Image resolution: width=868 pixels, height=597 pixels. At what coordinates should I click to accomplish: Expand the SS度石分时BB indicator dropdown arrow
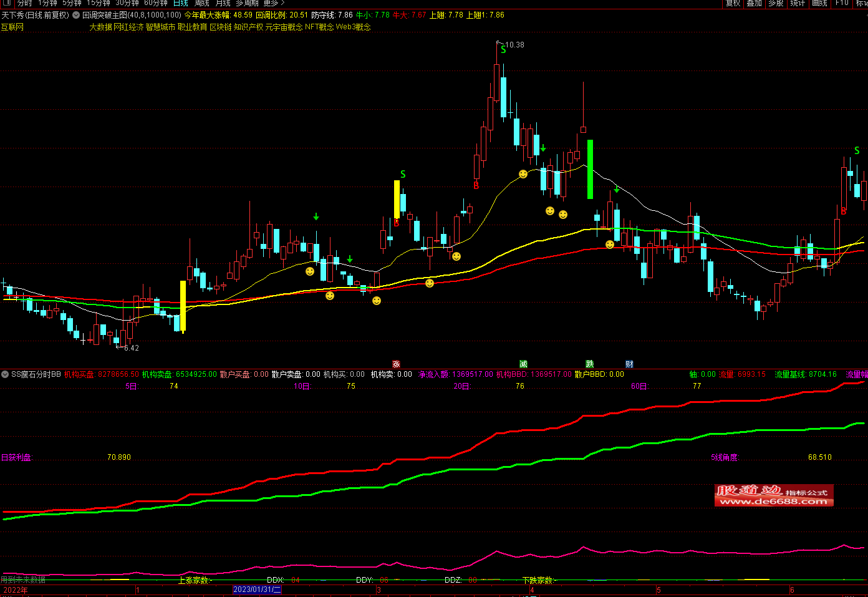(x=5, y=374)
